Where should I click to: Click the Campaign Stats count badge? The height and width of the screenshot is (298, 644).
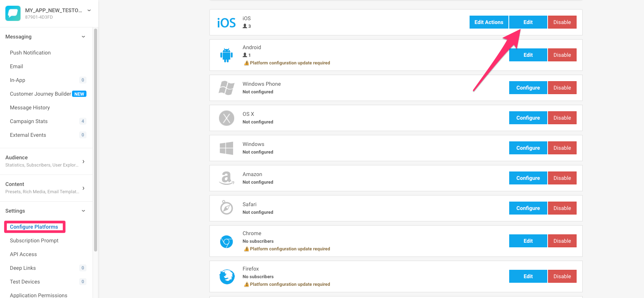(x=83, y=121)
